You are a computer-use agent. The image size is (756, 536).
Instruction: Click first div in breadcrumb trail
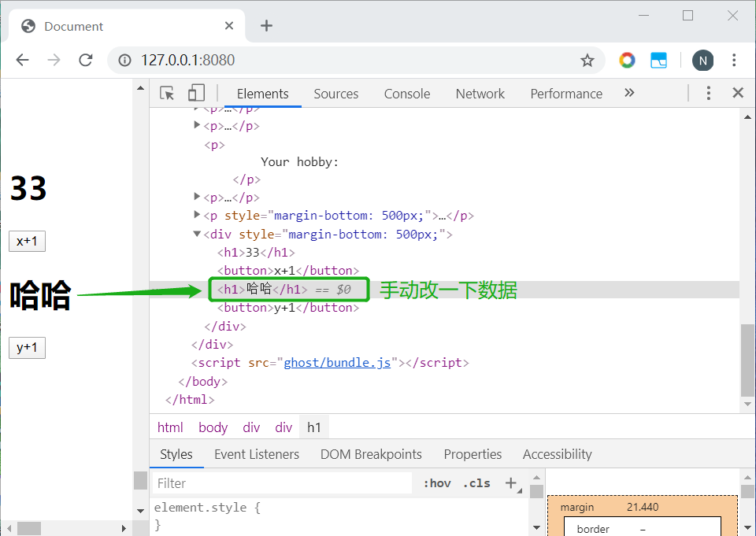[251, 427]
